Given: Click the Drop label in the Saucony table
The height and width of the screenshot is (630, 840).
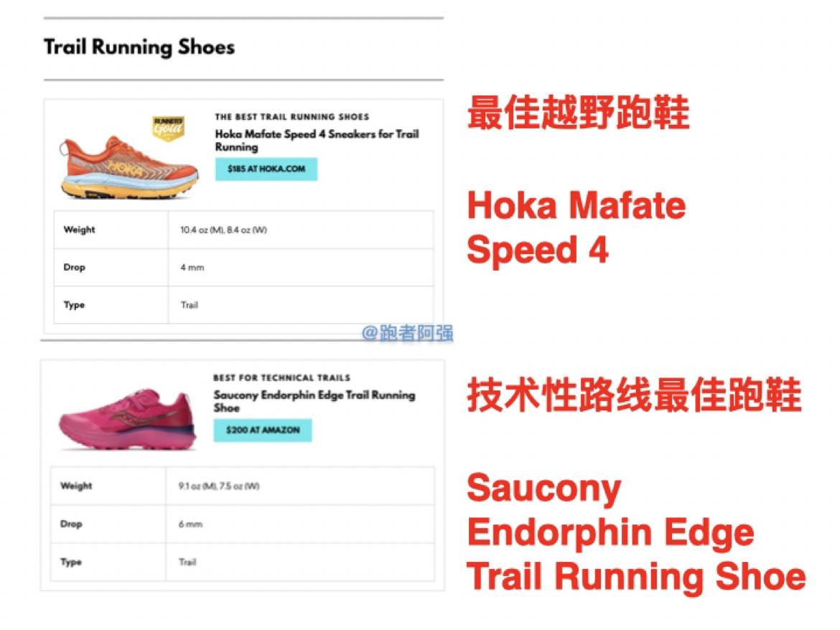Looking at the screenshot, I should click(x=71, y=525).
